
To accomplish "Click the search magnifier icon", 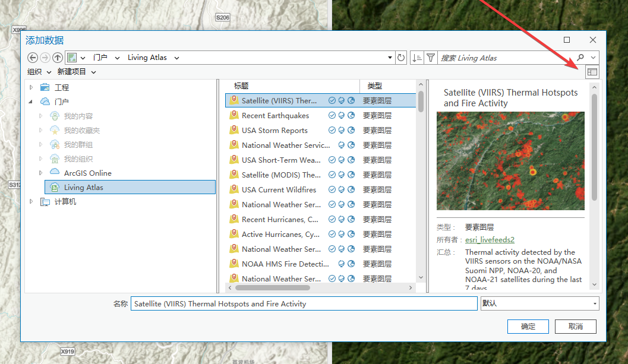I will pos(580,58).
